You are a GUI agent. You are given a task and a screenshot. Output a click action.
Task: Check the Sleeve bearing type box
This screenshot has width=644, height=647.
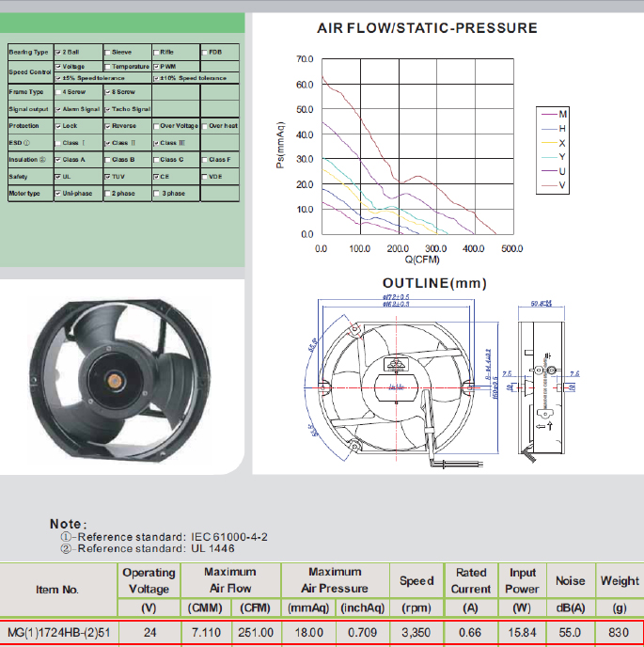tap(107, 52)
